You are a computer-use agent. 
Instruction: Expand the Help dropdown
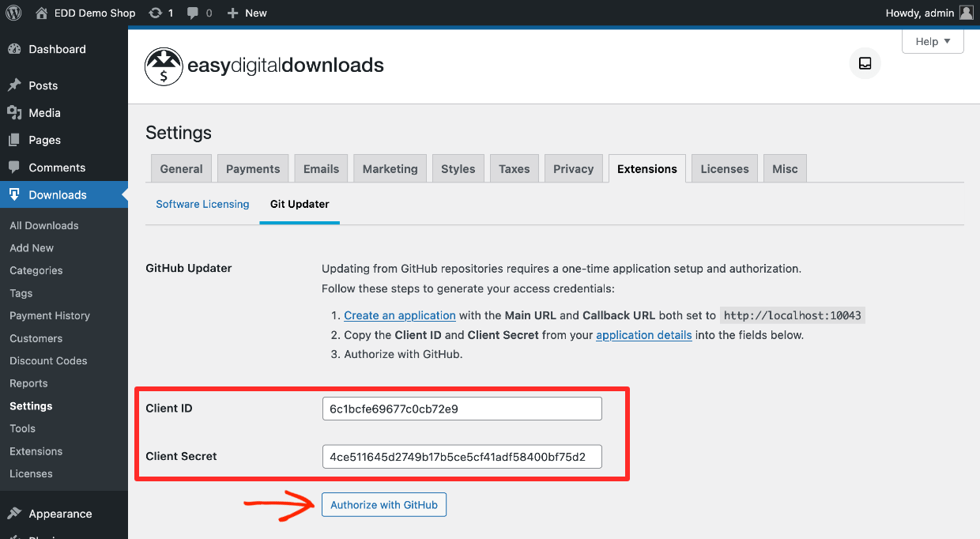coord(933,41)
